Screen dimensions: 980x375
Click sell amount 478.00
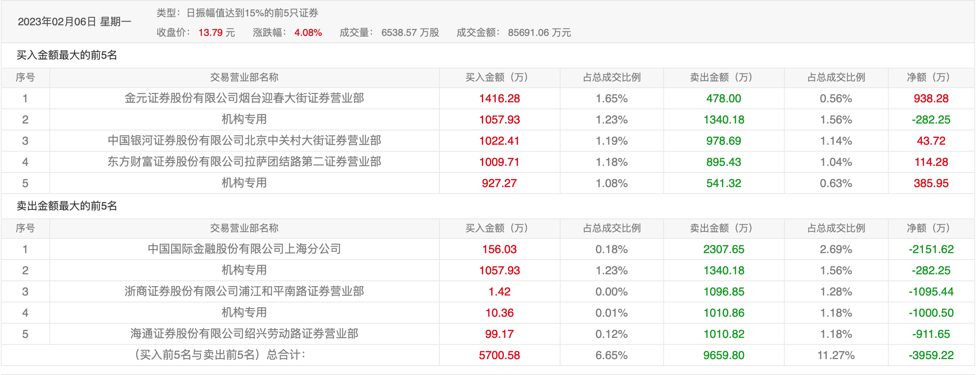point(724,98)
